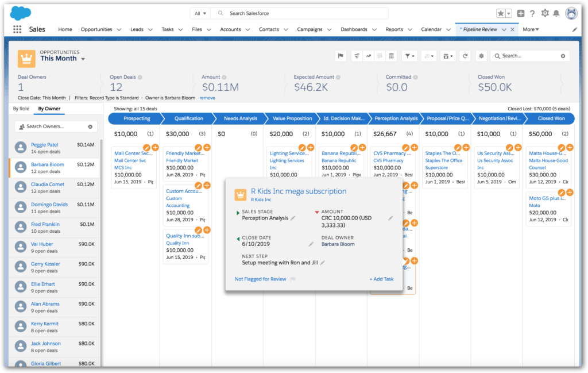
Task: Edit the Next Step pencil in popup
Action: click(323, 263)
